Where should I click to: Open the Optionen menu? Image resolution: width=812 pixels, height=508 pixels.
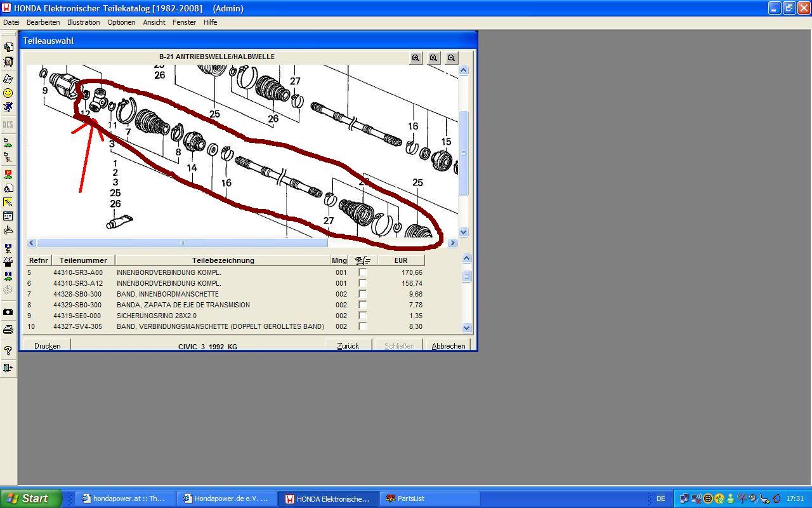pos(121,22)
